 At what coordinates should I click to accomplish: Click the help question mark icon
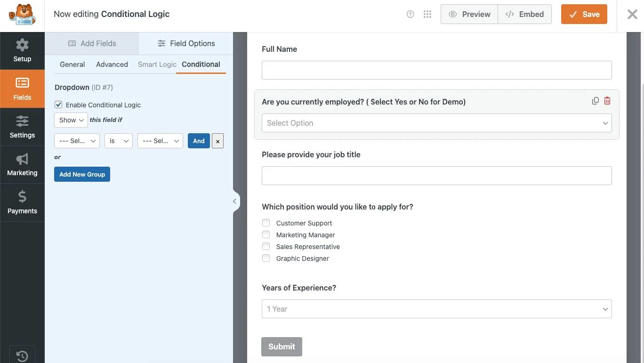coord(410,14)
